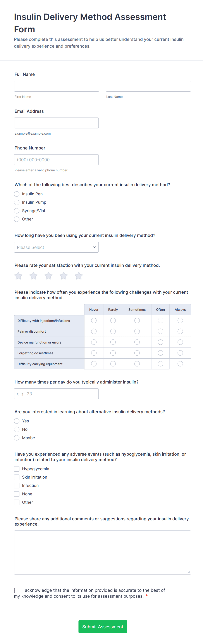Check the Hypoglycemia adverse event box
This screenshot has height=644, width=203.
pos(17,469)
